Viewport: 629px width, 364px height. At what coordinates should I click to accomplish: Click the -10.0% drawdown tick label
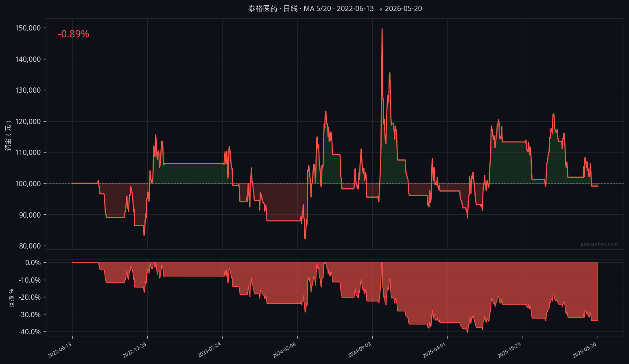[x=30, y=280]
